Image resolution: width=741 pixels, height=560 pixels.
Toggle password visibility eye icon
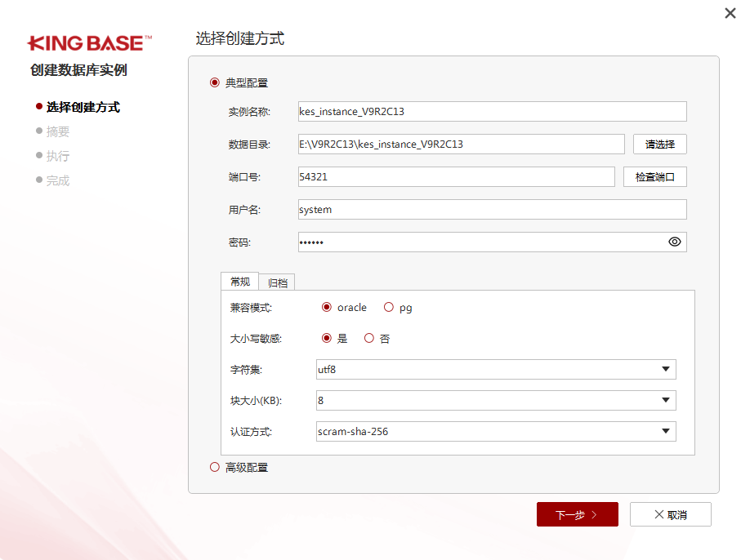(x=674, y=242)
